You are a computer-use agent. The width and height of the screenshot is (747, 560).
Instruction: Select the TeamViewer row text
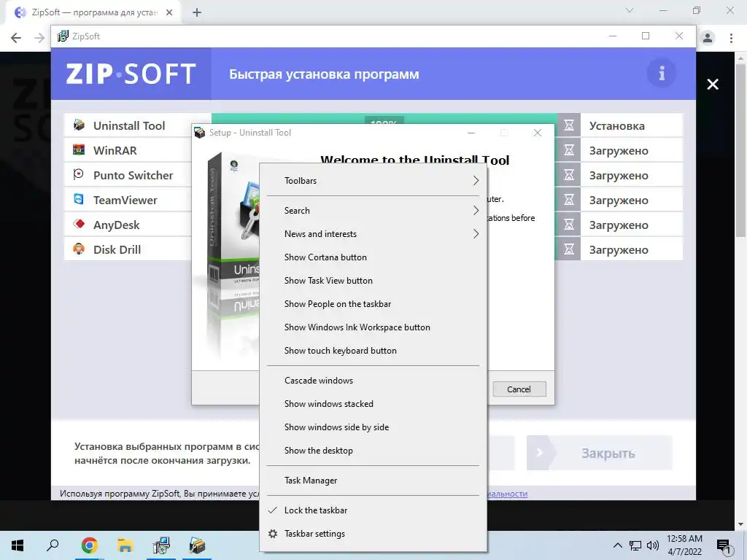coord(125,200)
